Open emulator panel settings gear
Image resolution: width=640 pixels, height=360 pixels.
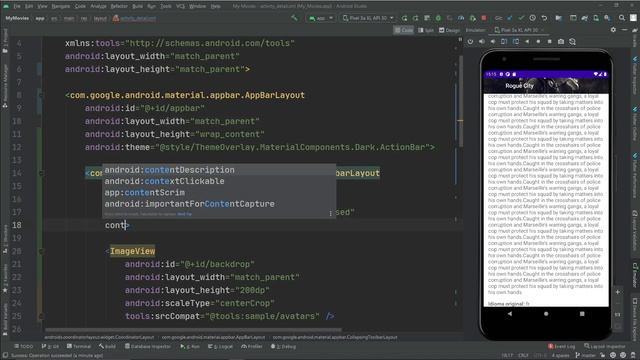coord(613,30)
